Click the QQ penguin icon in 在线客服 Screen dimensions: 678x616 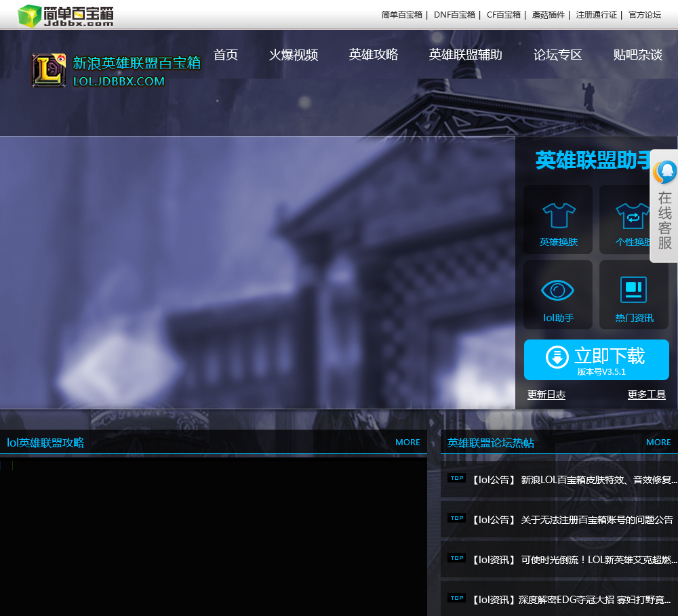point(664,172)
